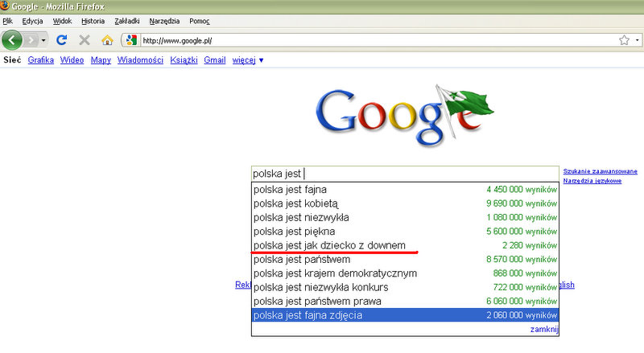Open Szukanie zaawansowane link
Viewport: 644px width, 353px height.
pos(600,171)
